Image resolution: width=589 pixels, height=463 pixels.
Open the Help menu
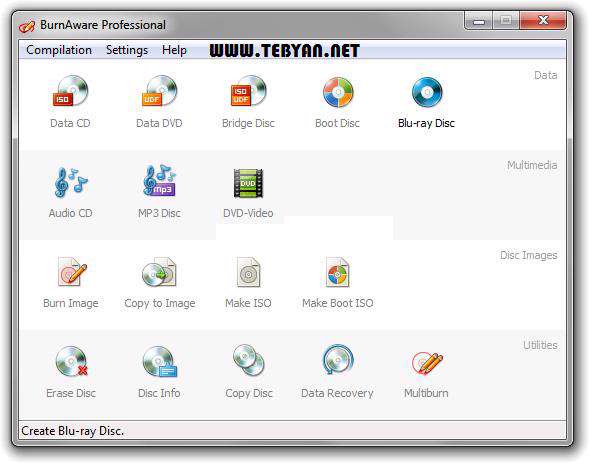(x=174, y=50)
